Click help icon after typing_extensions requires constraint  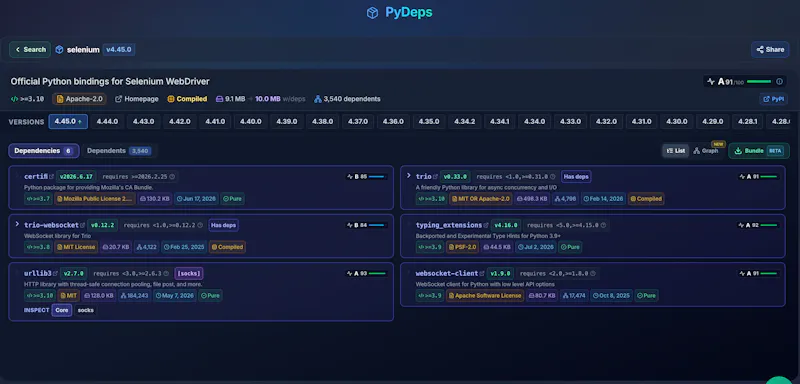pyautogui.click(x=603, y=225)
